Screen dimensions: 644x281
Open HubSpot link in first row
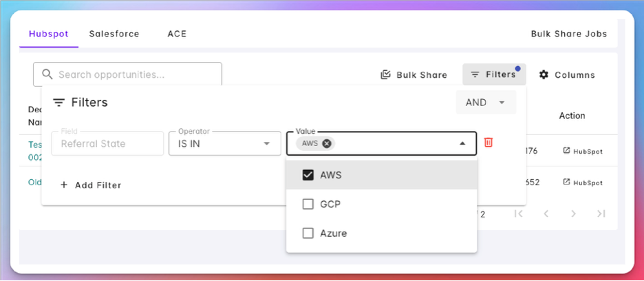pyautogui.click(x=582, y=151)
